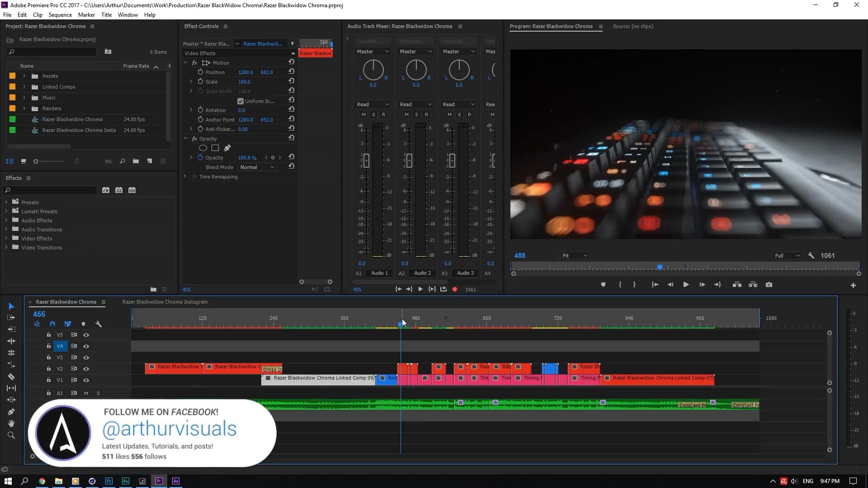This screenshot has width=868, height=488.
Task: Click the Add Marker button in Program monitor
Action: click(x=603, y=285)
